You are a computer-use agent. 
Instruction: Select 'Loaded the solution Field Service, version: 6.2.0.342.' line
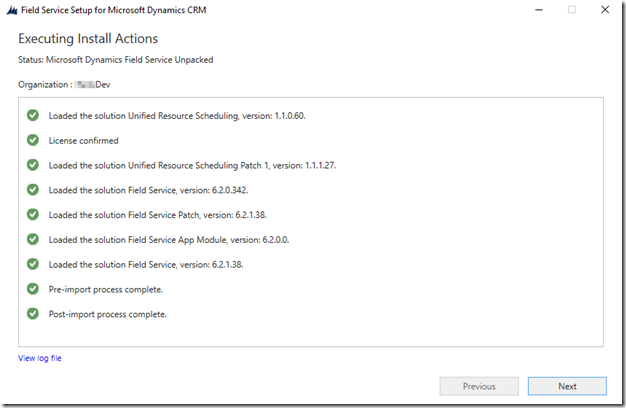tap(148, 190)
